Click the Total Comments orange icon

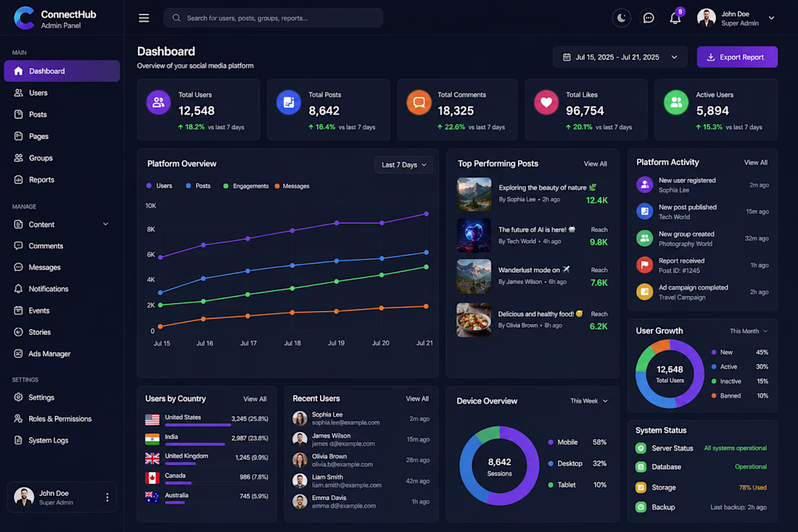coord(419,102)
